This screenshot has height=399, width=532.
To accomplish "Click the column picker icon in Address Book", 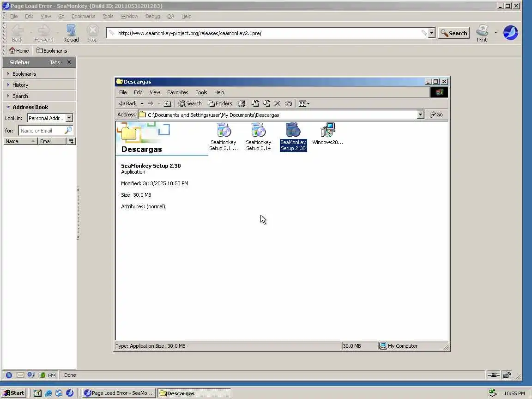I will pos(71,141).
